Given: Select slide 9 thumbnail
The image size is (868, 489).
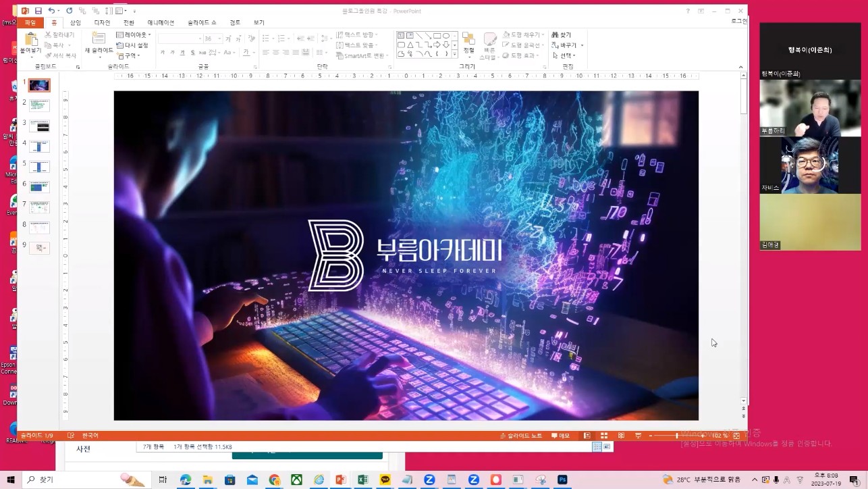Looking at the screenshot, I should pos(39,248).
